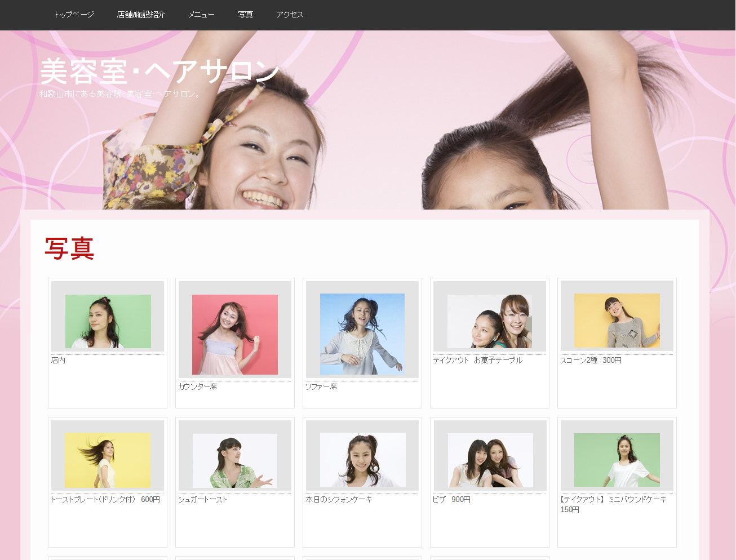Click the 【テイクアウト】ミニパウンドケーキ 150円 caption

[613, 504]
